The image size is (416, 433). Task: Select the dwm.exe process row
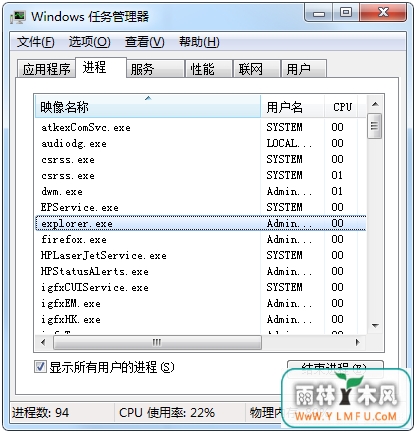point(201,191)
